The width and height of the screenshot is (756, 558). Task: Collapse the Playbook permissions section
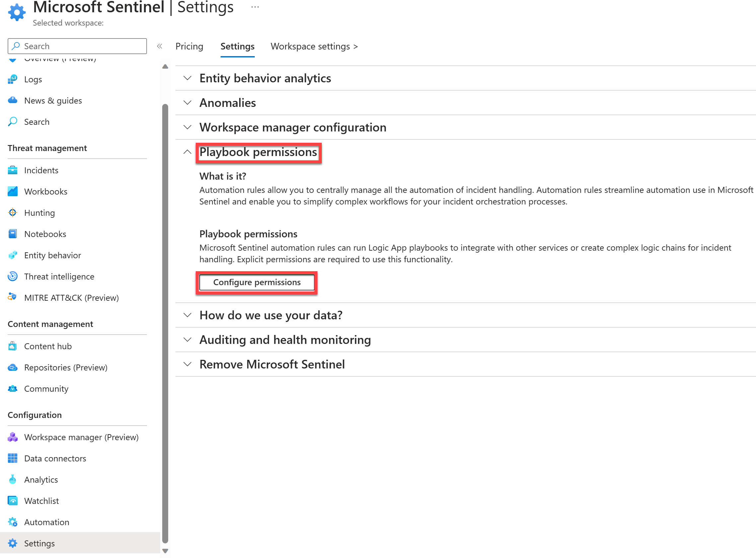tap(187, 152)
